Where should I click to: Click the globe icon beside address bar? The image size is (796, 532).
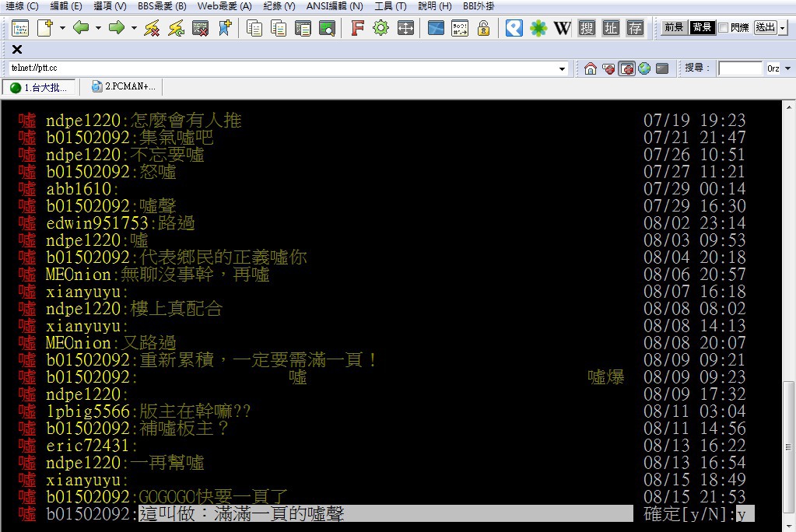pyautogui.click(x=644, y=68)
